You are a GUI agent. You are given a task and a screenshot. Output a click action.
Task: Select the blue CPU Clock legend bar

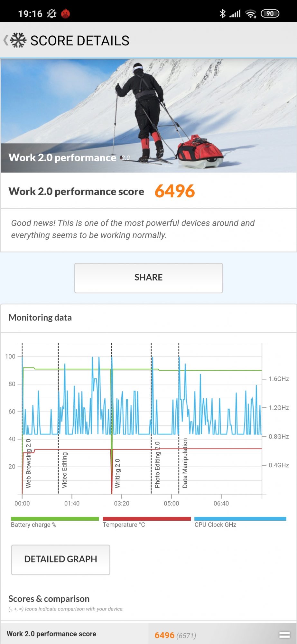click(x=240, y=519)
